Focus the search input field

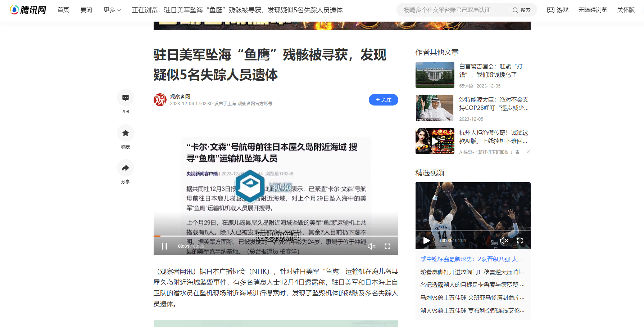point(453,10)
